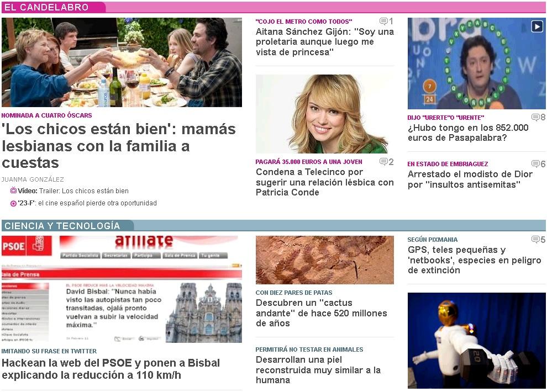Click comments icon on Pasapalabra tongo article
547x392 pixels.
538,118
